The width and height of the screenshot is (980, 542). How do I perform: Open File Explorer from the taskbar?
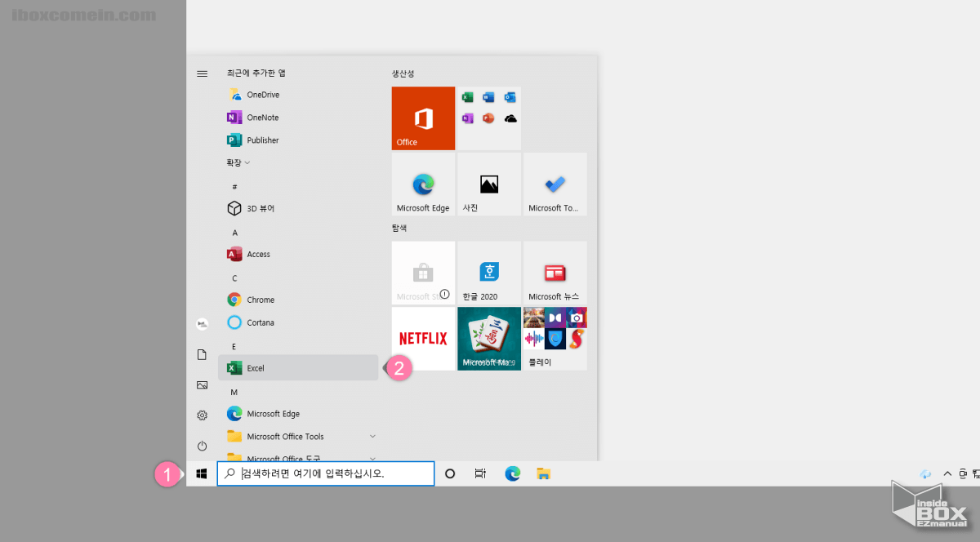point(543,473)
